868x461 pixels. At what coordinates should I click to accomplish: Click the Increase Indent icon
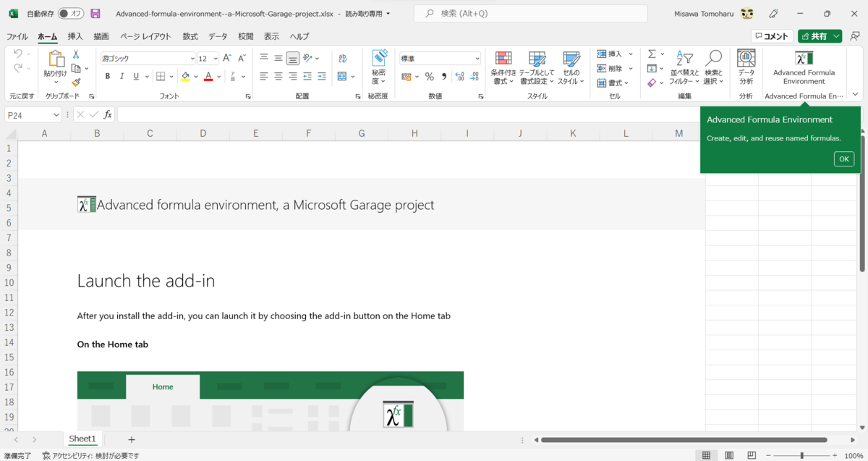coord(322,76)
